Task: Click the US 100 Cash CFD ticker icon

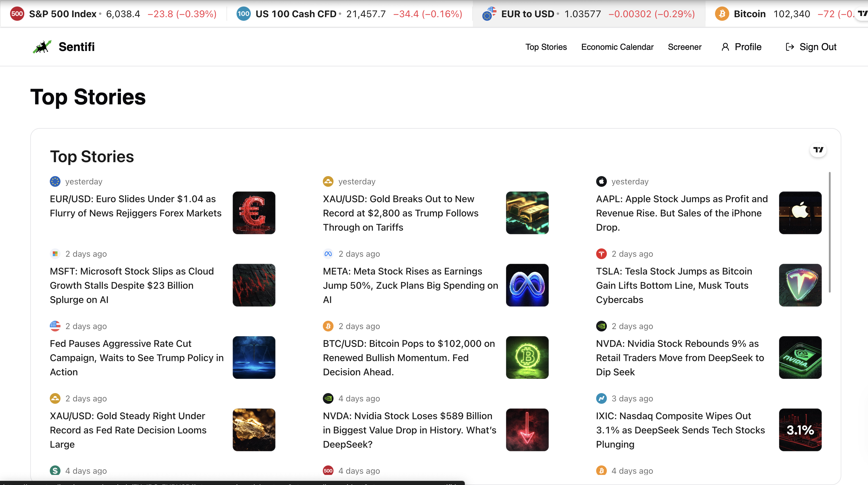Action: point(243,14)
